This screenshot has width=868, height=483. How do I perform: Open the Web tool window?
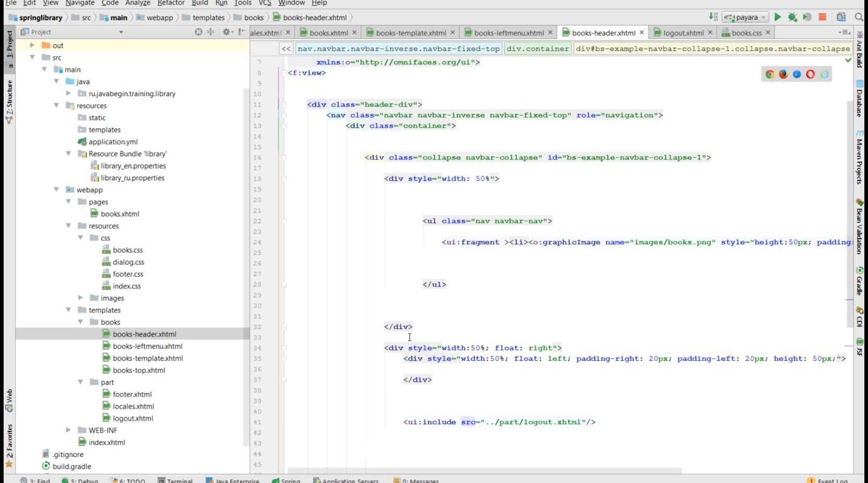tap(9, 401)
